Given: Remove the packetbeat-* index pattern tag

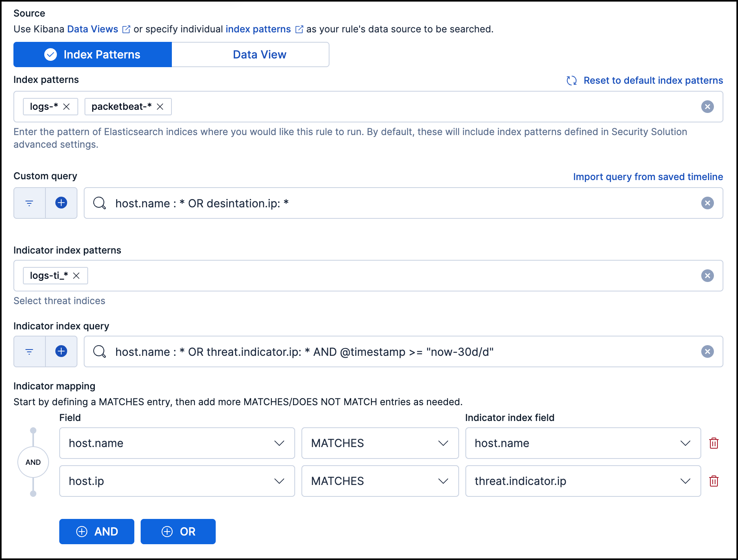Looking at the screenshot, I should 160,106.
